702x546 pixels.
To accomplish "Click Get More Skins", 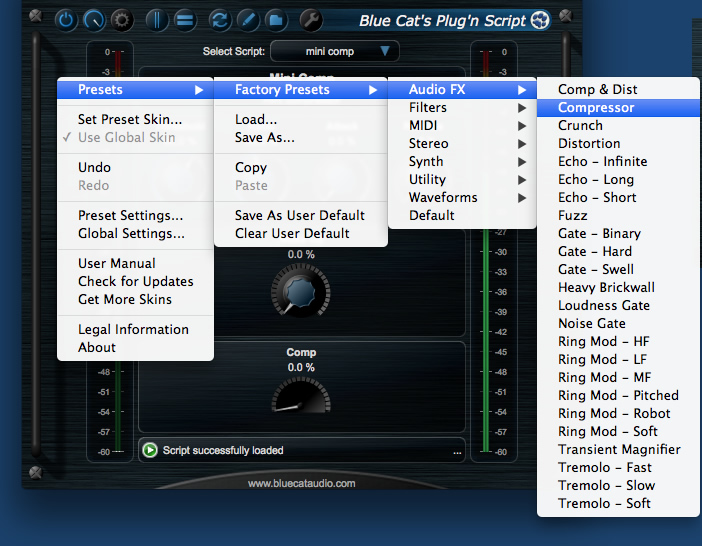I will pyautogui.click(x=135, y=299).
